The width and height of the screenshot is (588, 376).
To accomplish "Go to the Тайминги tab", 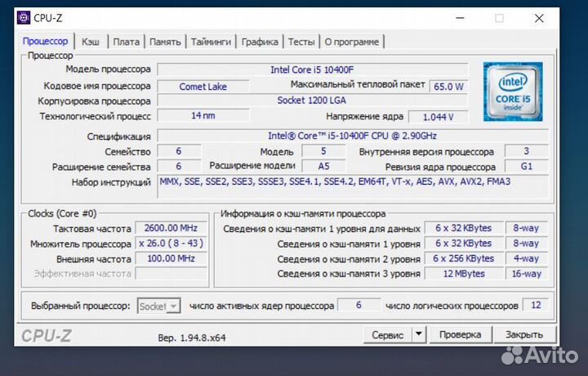I will coord(211,42).
